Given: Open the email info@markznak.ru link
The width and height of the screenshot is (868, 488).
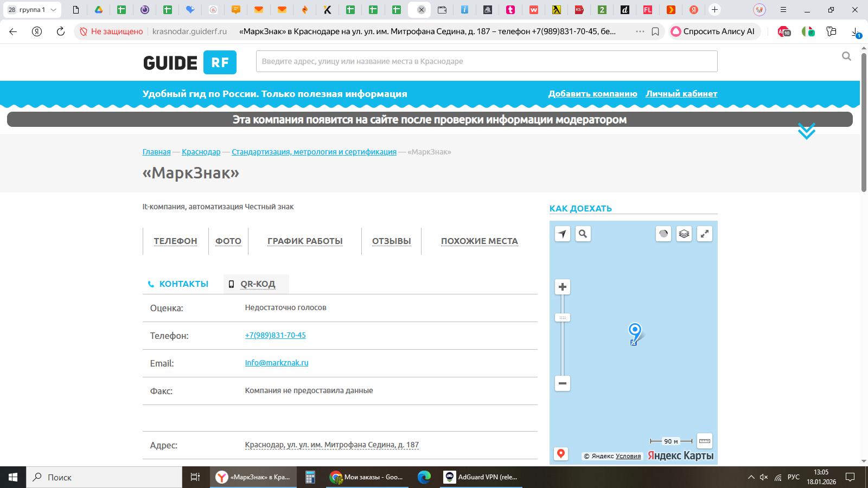Looking at the screenshot, I should coord(276,363).
